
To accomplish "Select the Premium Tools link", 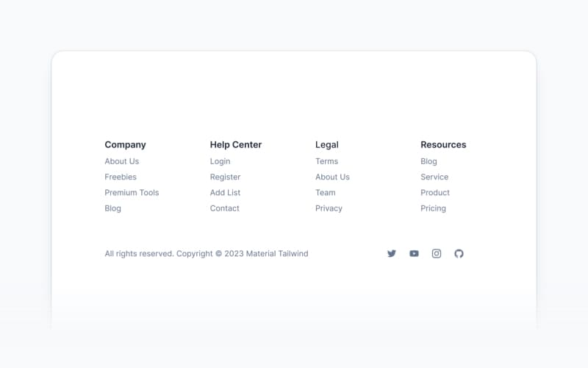I will (x=132, y=193).
